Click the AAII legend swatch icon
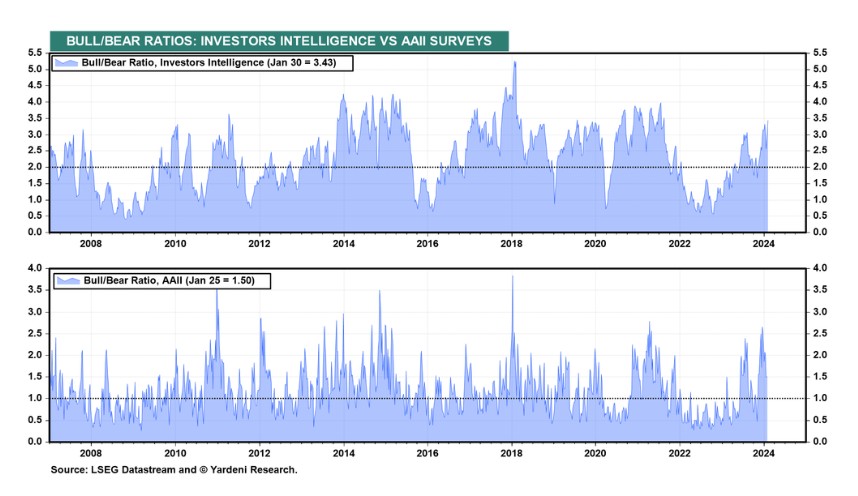Image resolution: width=858 pixels, height=496 pixels. tap(68, 281)
